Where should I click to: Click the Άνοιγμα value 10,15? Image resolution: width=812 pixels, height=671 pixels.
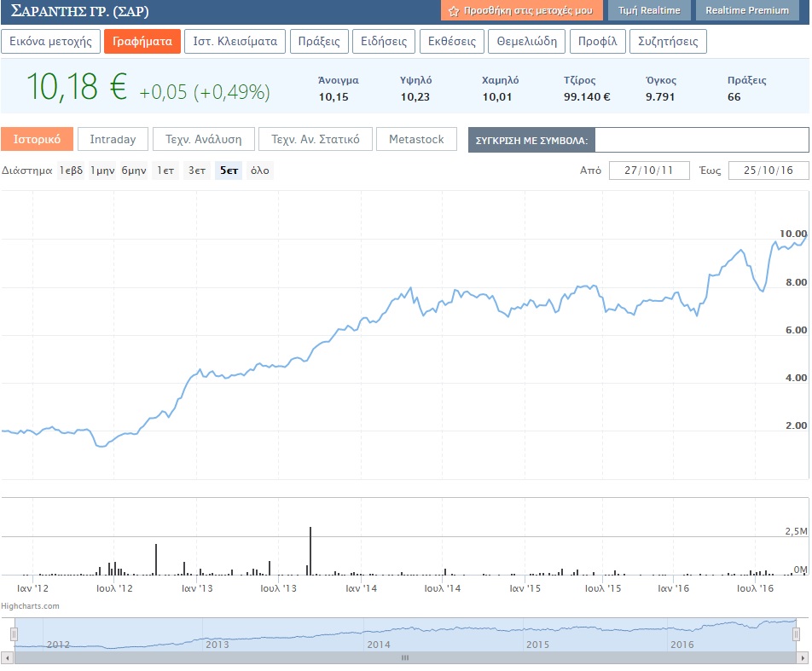pos(333,97)
